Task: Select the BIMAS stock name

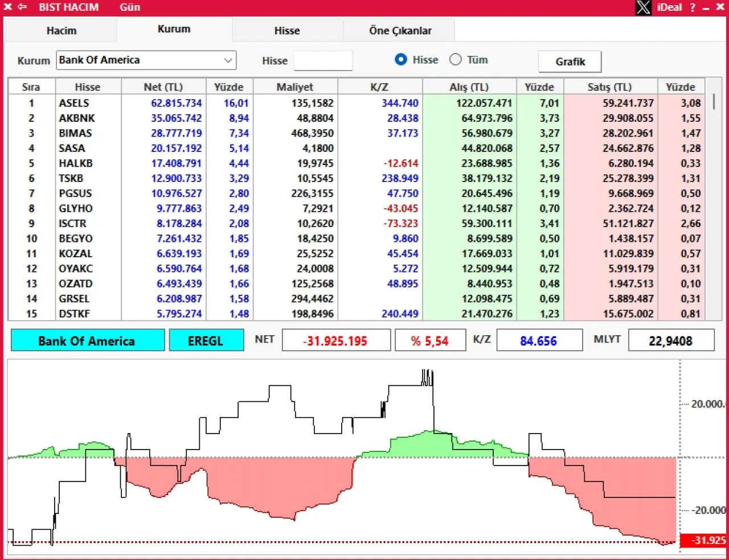Action: tap(75, 133)
